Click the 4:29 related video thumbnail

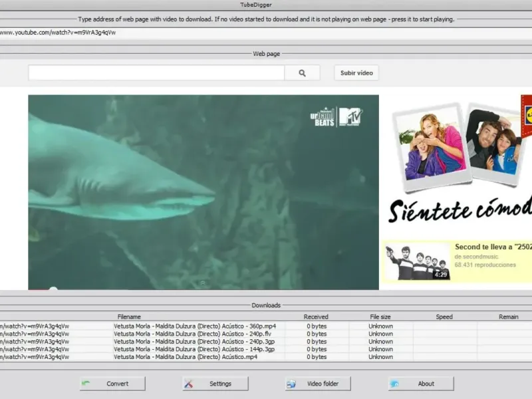pos(418,261)
